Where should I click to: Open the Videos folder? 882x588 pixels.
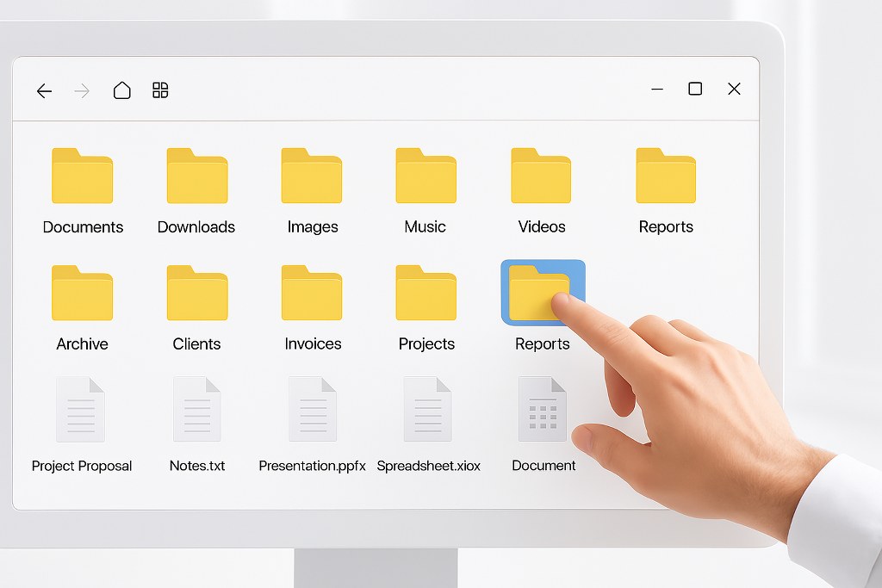coord(540,176)
